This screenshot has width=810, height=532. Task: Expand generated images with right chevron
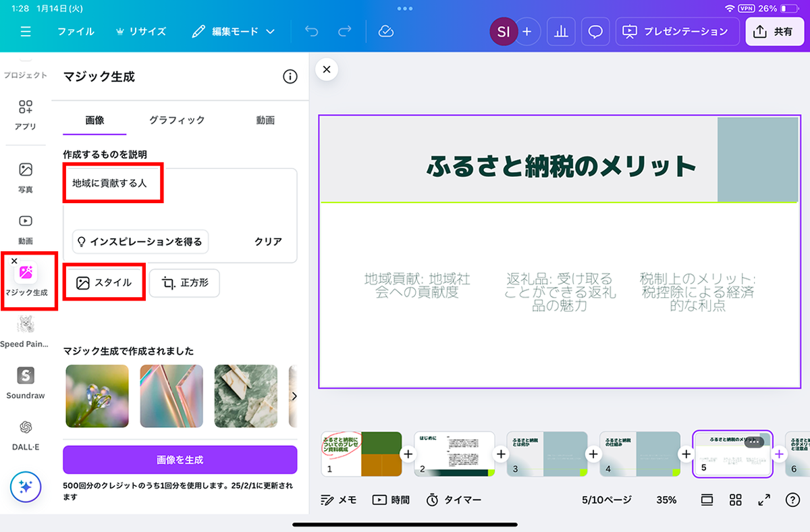click(x=294, y=396)
